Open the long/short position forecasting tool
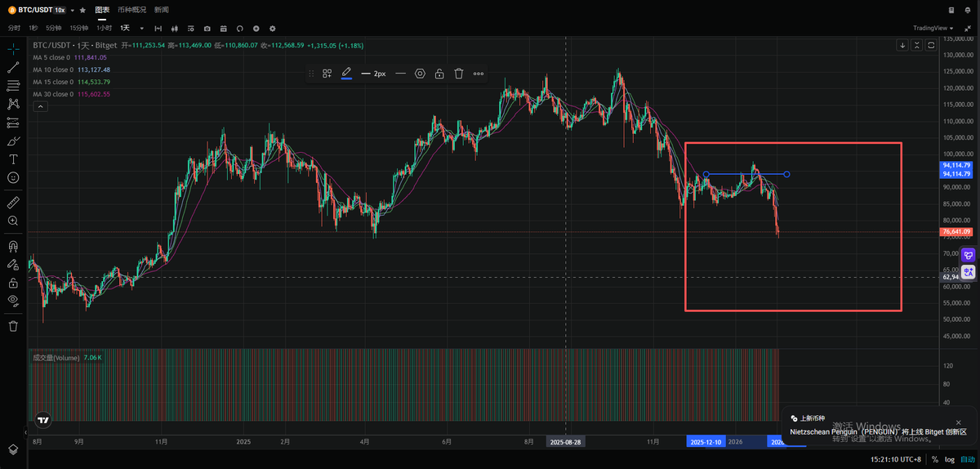980x469 pixels. [x=13, y=123]
